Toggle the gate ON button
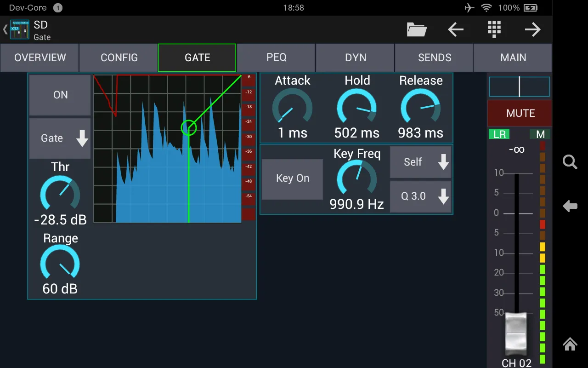The image size is (588, 368). (x=60, y=95)
